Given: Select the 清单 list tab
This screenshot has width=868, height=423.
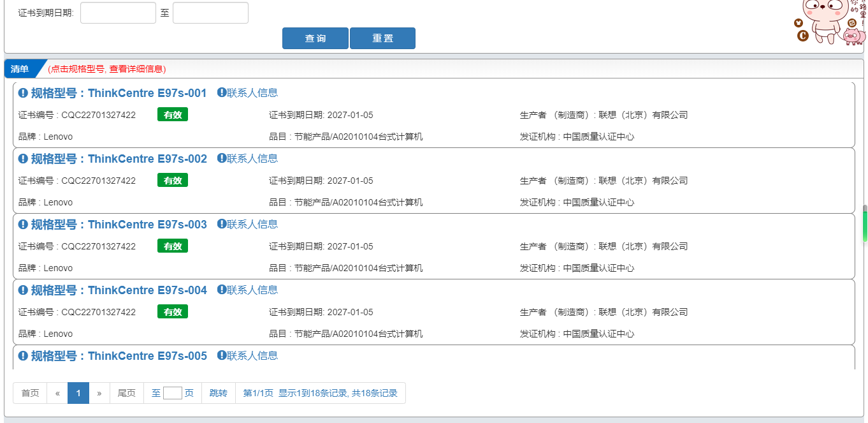Looking at the screenshot, I should click(x=21, y=69).
